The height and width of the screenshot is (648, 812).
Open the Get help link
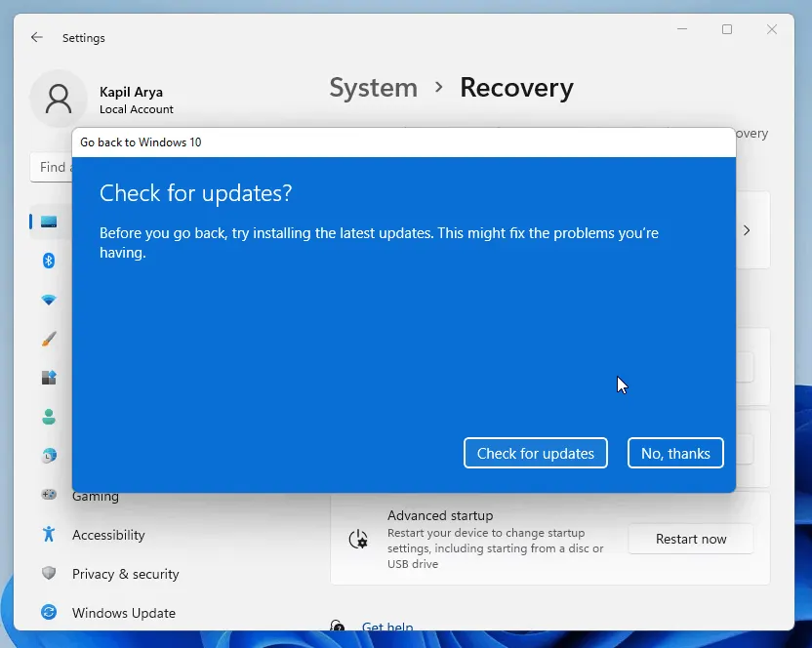pyautogui.click(x=387, y=628)
